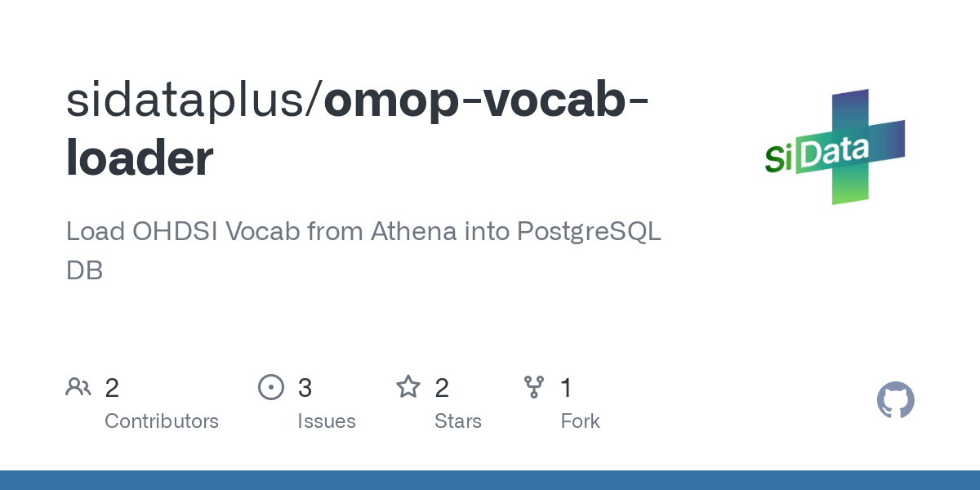Click the Contributors people icon
This screenshot has height=490, width=980.
coord(78,387)
